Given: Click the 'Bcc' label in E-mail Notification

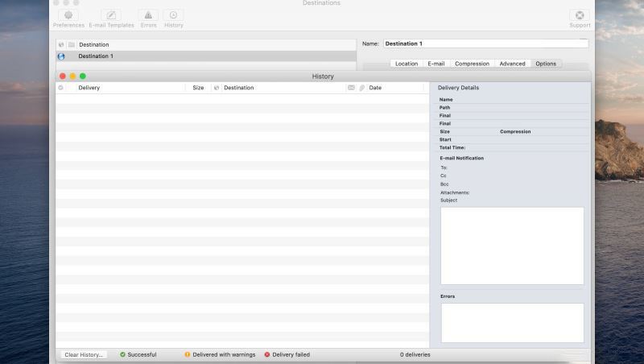Looking at the screenshot, I should coord(444,184).
